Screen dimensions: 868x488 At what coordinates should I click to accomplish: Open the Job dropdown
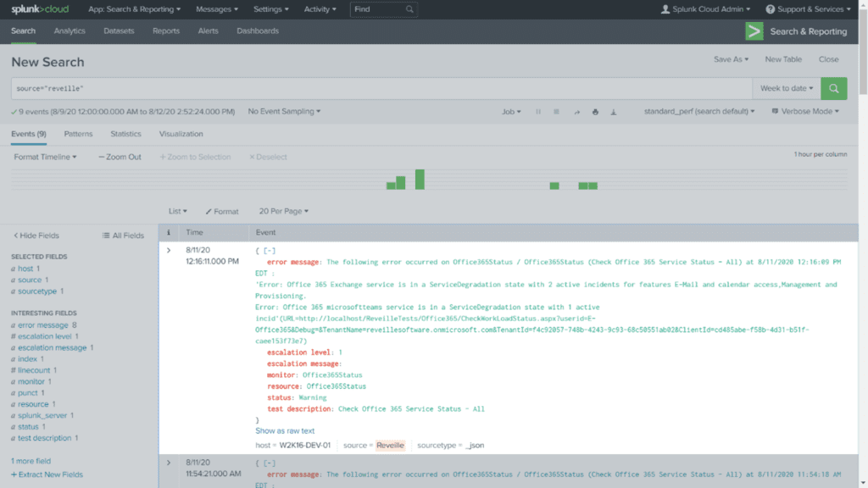[x=511, y=112]
